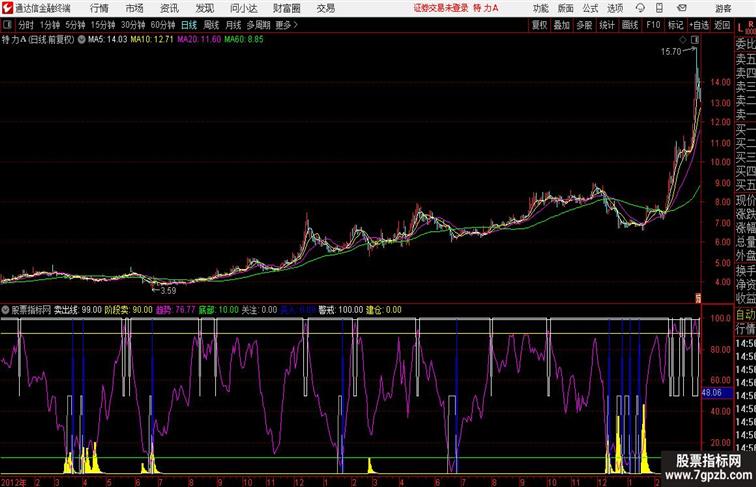
Task: Open F10 company info
Action: pyautogui.click(x=653, y=25)
